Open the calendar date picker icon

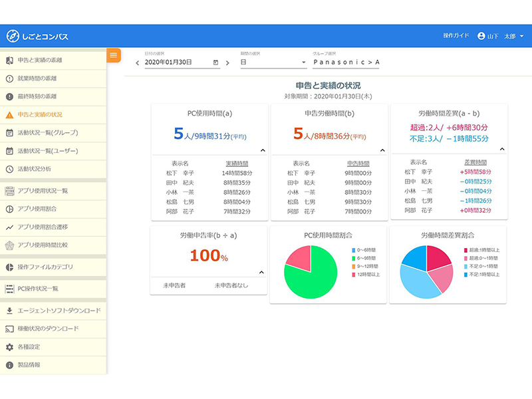[x=215, y=63]
